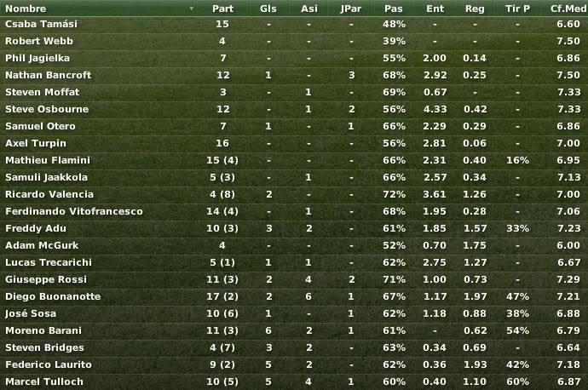Open Giuseppe Rossi's player page

[x=46, y=279]
